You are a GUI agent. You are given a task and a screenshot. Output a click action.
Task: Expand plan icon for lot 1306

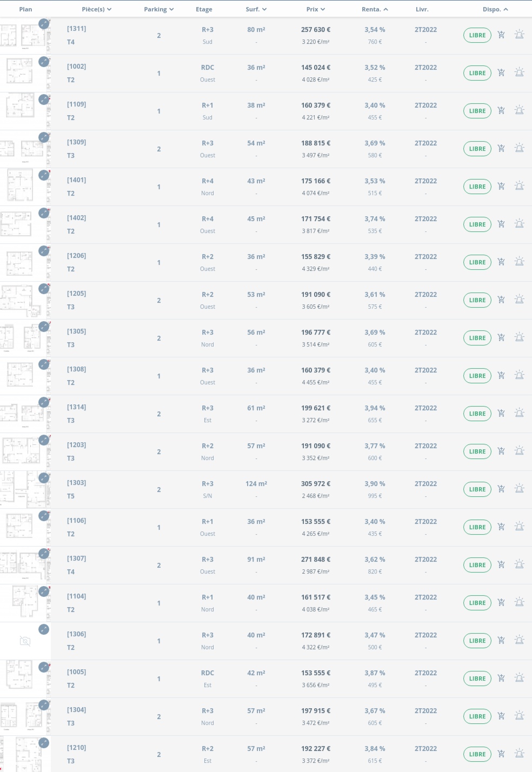pyautogui.click(x=44, y=629)
